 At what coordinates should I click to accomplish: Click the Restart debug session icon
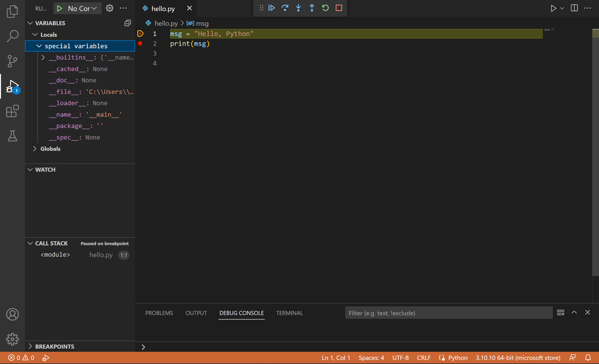click(x=325, y=8)
